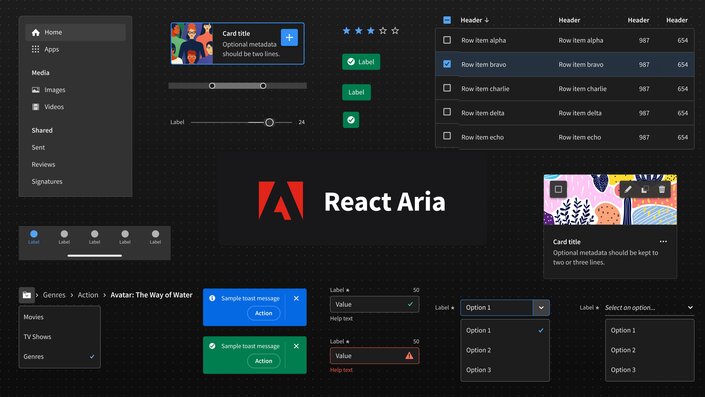The image size is (705, 397).
Task: Check the Row item echo checkbox
Action: tap(447, 136)
